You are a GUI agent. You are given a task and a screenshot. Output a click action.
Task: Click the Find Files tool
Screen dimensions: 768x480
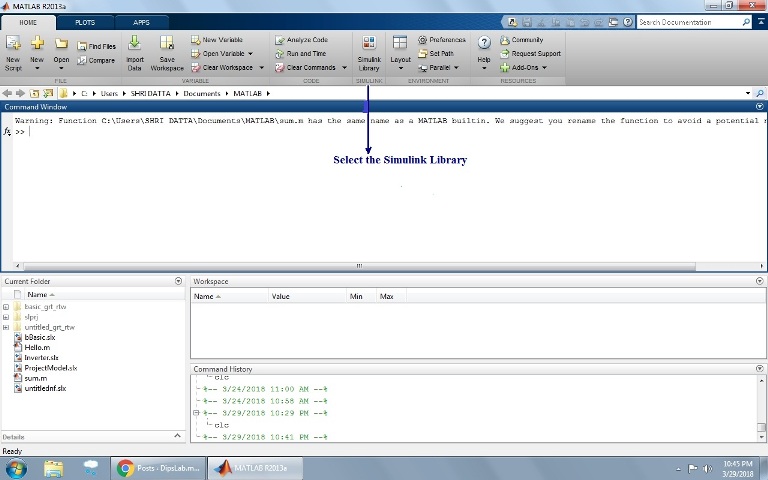tap(96, 46)
